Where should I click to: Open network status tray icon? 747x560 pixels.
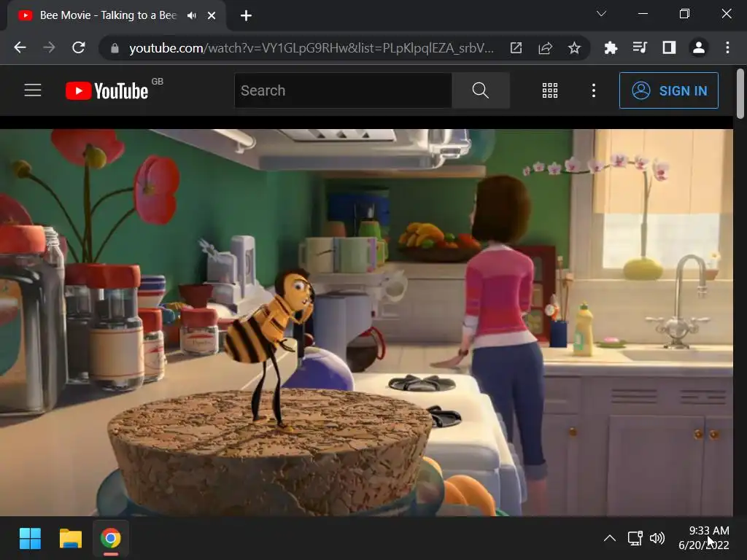635,539
